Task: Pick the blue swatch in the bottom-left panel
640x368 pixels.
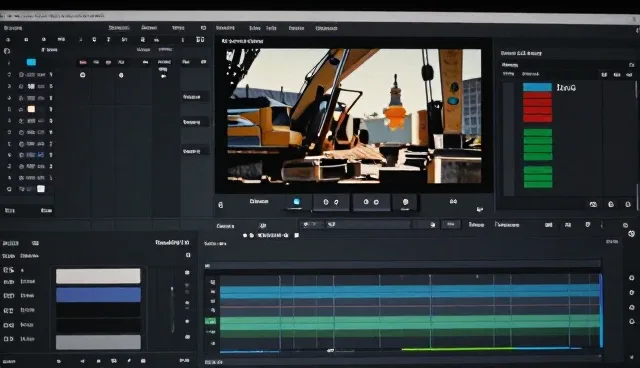Action: coord(98,295)
